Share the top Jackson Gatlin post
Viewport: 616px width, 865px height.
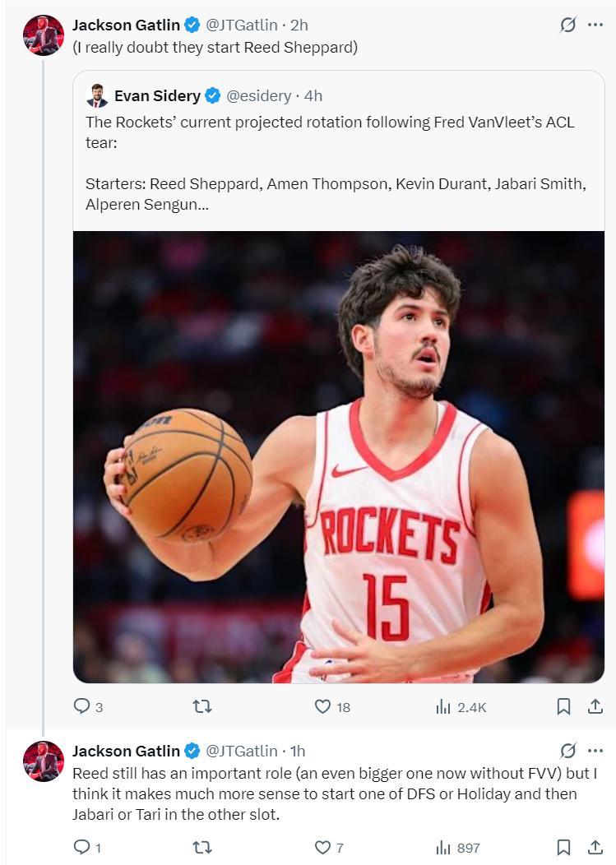[x=595, y=706]
